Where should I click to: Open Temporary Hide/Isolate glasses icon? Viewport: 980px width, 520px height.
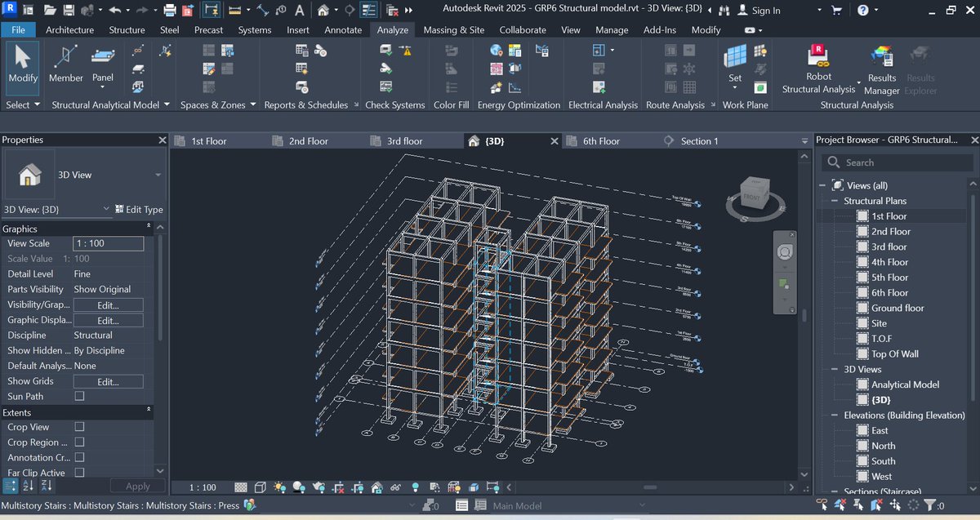(x=396, y=487)
